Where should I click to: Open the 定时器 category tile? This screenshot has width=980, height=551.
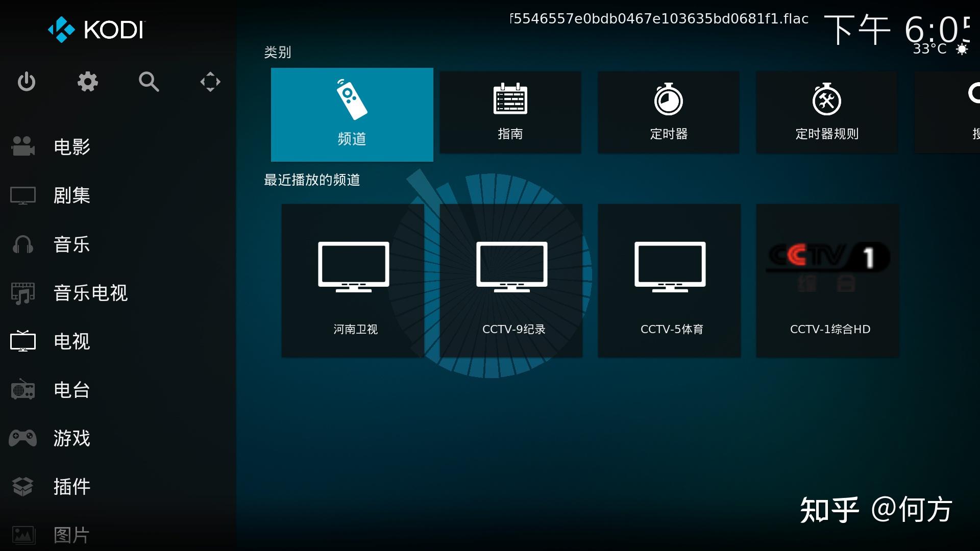tap(669, 112)
